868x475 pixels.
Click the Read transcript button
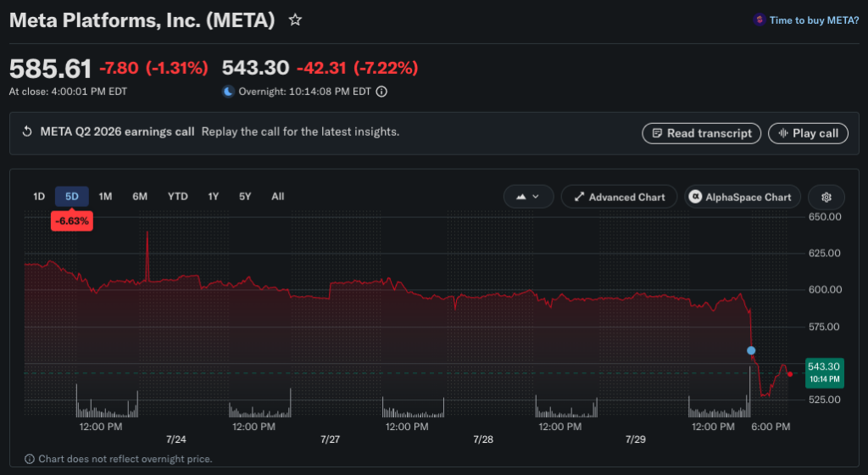pyautogui.click(x=701, y=133)
